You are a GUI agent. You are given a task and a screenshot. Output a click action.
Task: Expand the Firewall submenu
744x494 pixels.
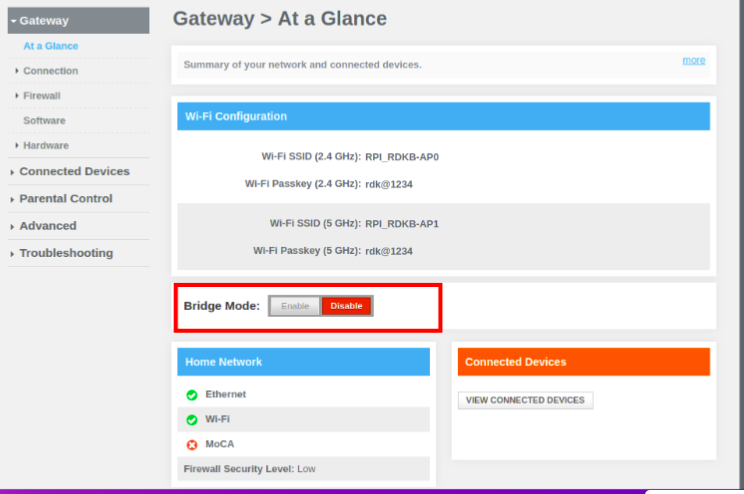41,96
